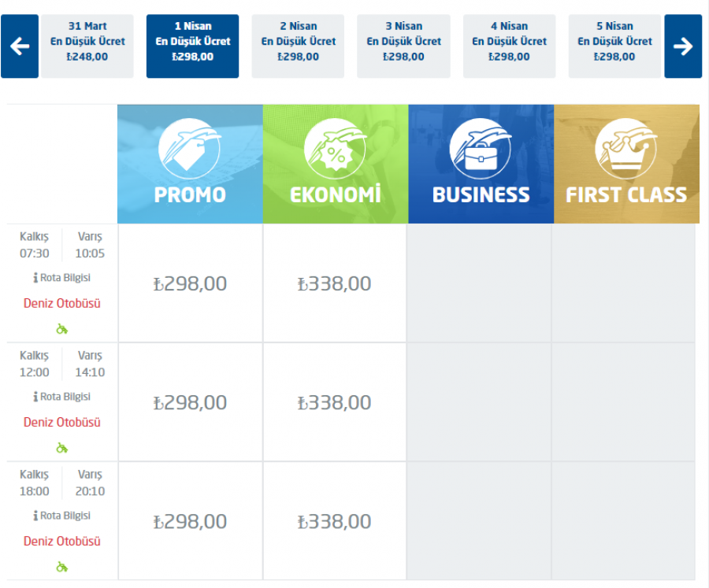Viewport: 709px width, 588px height.
Task: Click the wheelchair icon for 07:30 departure
Action: (62, 329)
